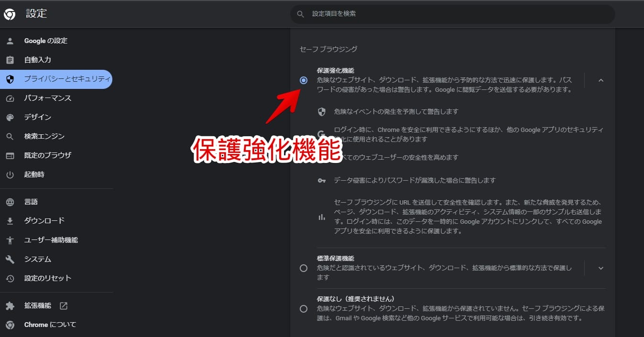644x337 pixels.
Task: Click the globe icon for 言語
Action: coord(10,202)
